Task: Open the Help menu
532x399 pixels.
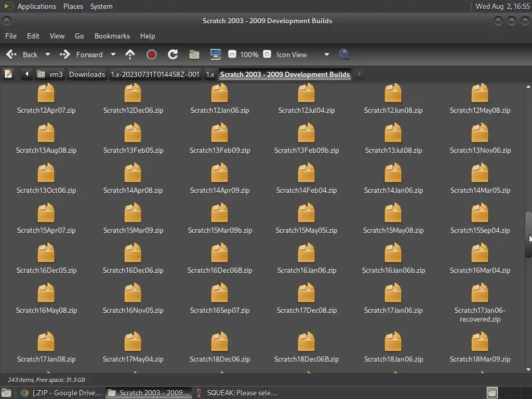Action: pyautogui.click(x=148, y=36)
